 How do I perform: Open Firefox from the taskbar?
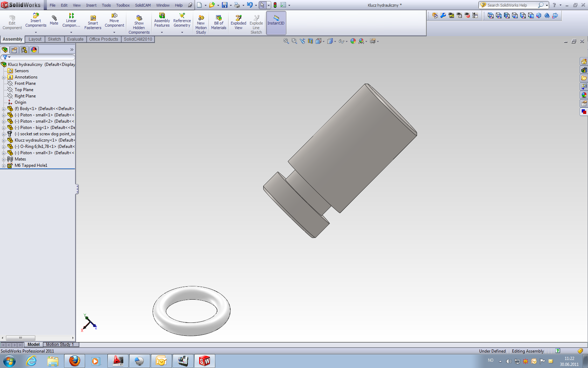(x=74, y=361)
